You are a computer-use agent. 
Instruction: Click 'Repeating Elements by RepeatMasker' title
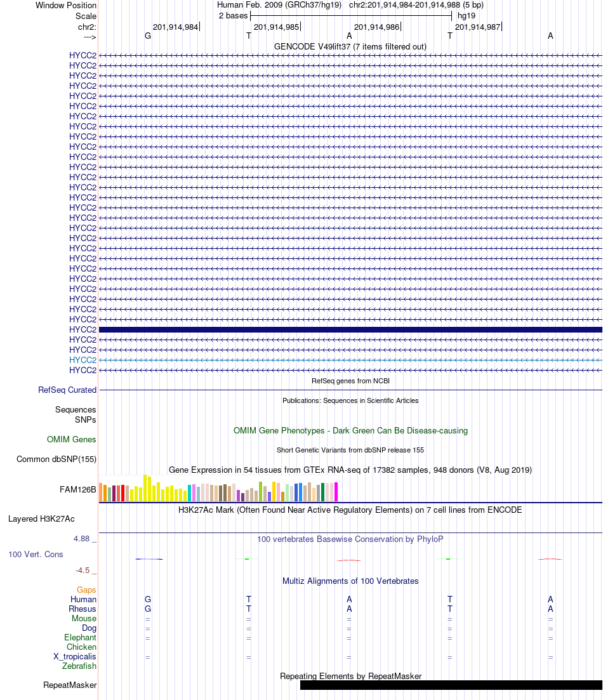click(x=350, y=676)
